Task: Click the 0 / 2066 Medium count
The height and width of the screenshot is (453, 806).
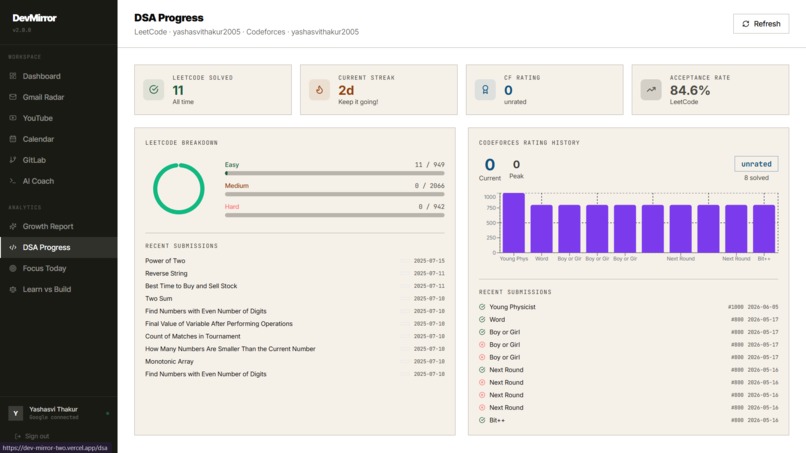Action: [430, 186]
